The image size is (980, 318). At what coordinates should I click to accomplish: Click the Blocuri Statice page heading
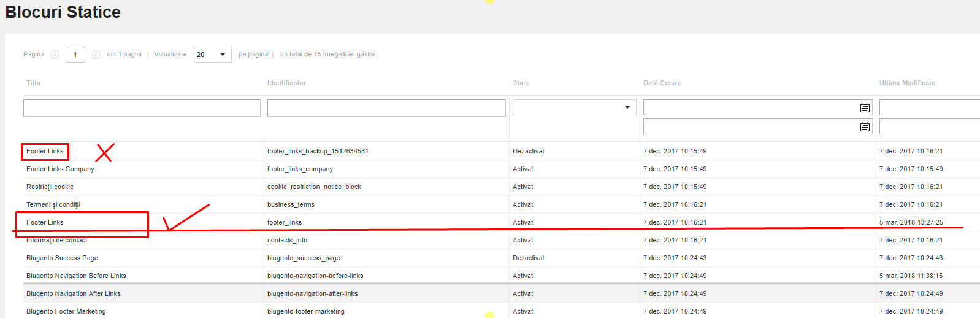pos(63,12)
